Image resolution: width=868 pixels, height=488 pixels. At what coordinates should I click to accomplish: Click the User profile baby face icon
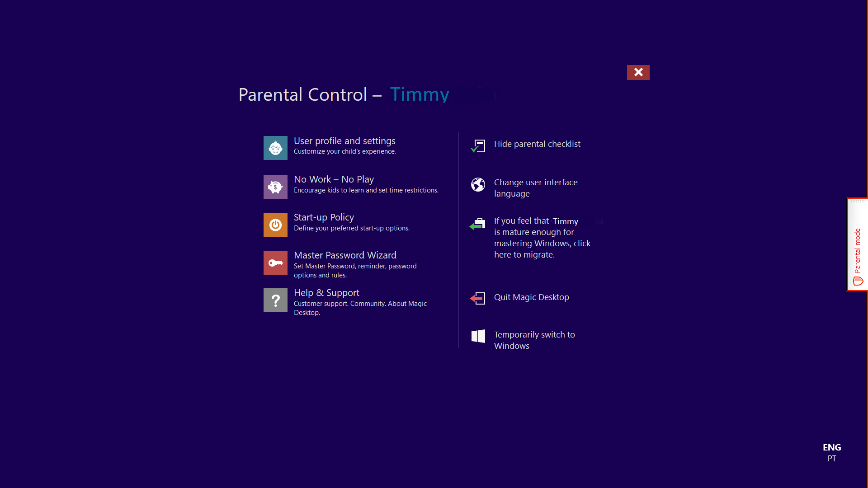(x=275, y=148)
